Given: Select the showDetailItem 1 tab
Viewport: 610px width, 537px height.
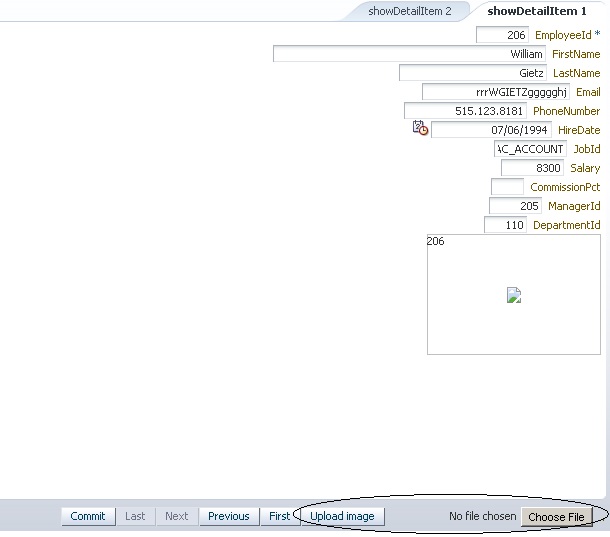Looking at the screenshot, I should (536, 11).
